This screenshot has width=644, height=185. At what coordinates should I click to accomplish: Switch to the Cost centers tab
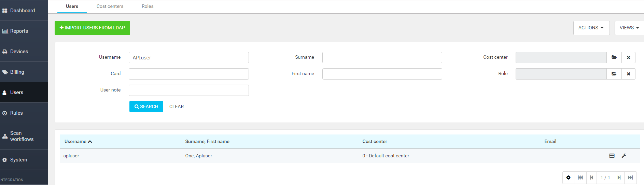(110, 6)
